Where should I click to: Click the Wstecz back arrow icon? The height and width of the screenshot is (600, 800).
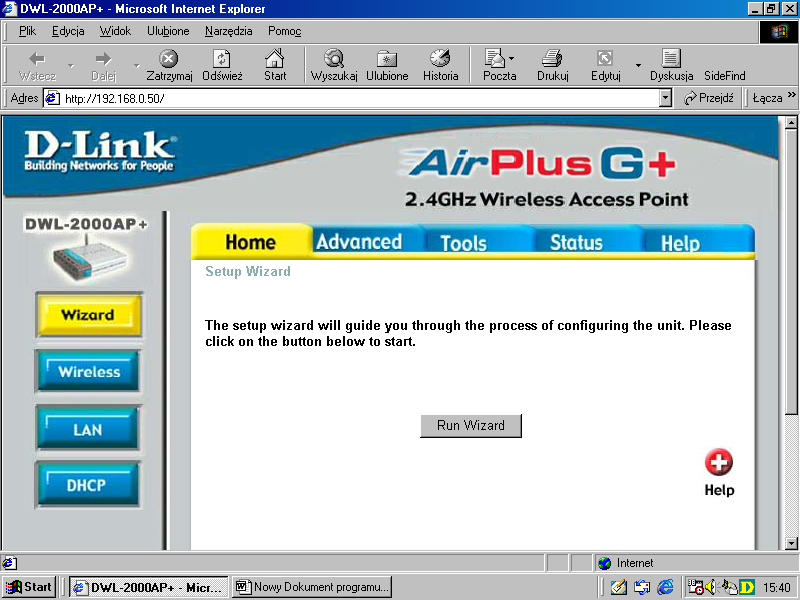point(37,59)
